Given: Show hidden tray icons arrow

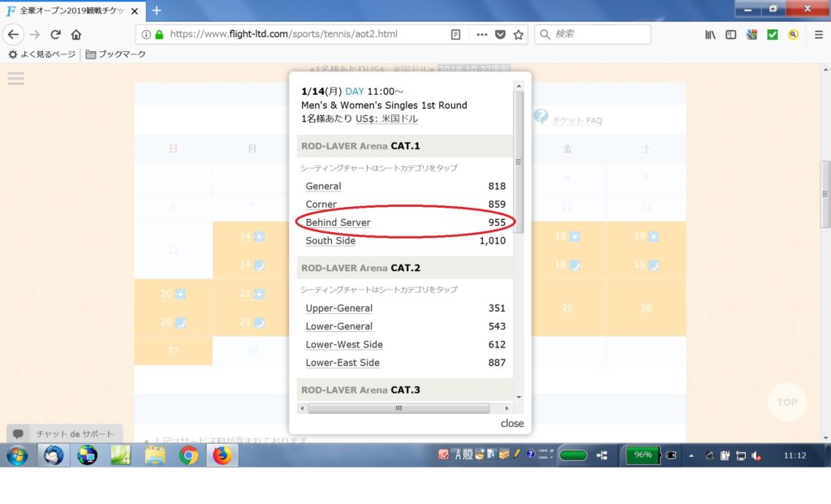Looking at the screenshot, I should (x=691, y=456).
